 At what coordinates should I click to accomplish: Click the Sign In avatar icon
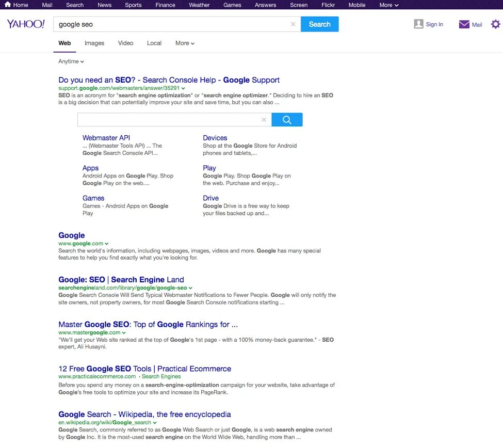418,24
